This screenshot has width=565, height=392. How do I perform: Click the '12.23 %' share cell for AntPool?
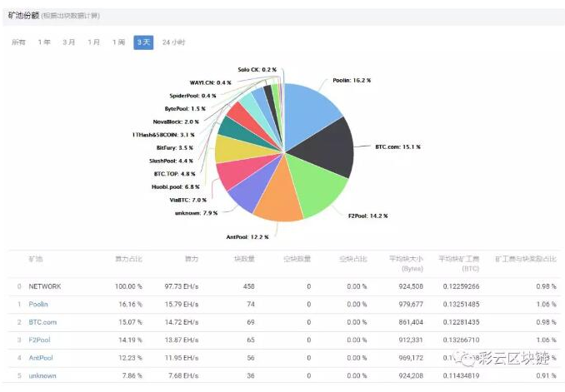(131, 358)
